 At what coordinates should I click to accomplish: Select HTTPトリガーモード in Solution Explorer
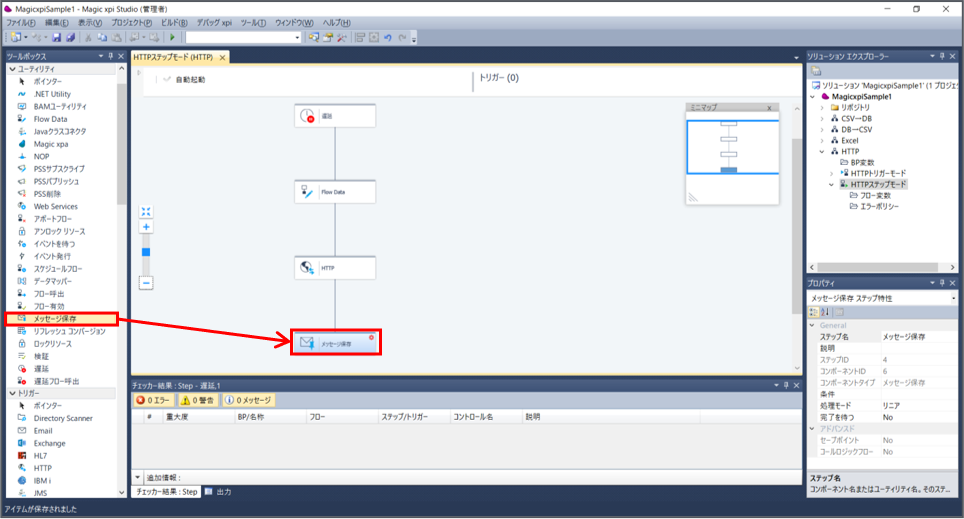click(x=877, y=173)
